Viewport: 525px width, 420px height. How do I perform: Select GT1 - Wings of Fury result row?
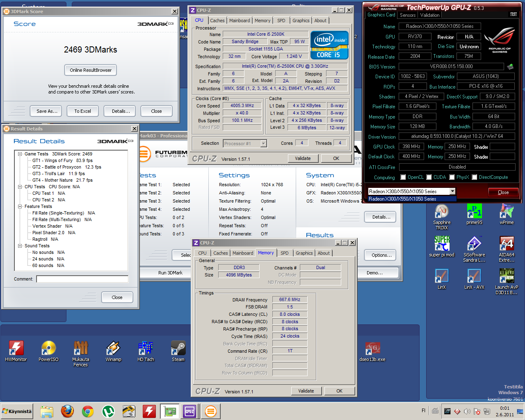62,160
